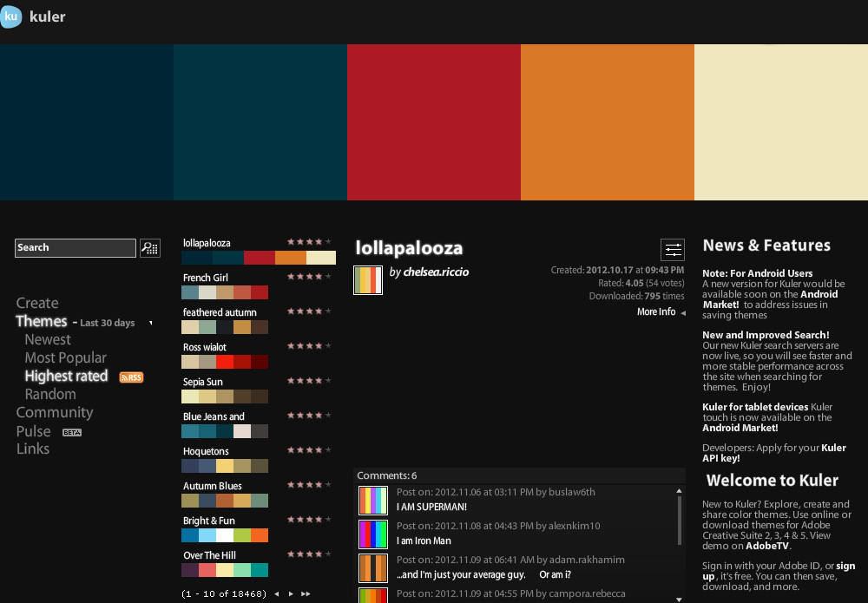
Task: Click the Pulse BETA badge
Action: 72,433
